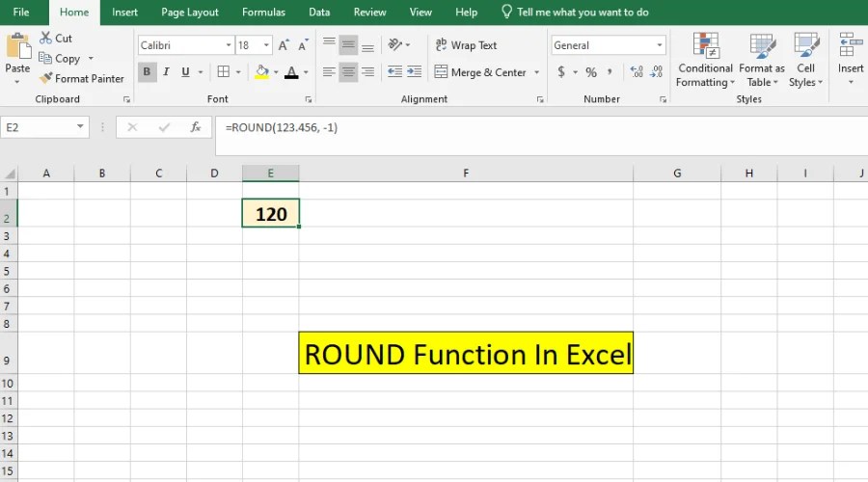Click the Paste clipboard icon
The image size is (868, 482).
coord(17,46)
